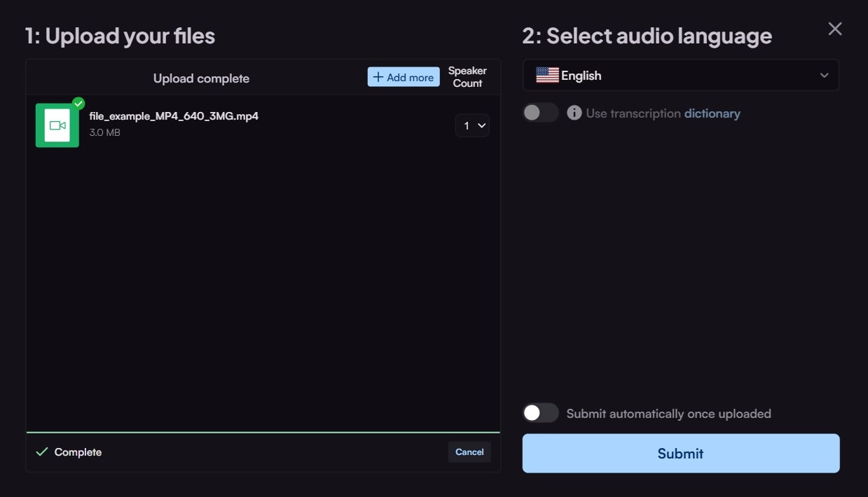Enable Submit automatically once uploaded switch
The image size is (868, 497).
[541, 413]
